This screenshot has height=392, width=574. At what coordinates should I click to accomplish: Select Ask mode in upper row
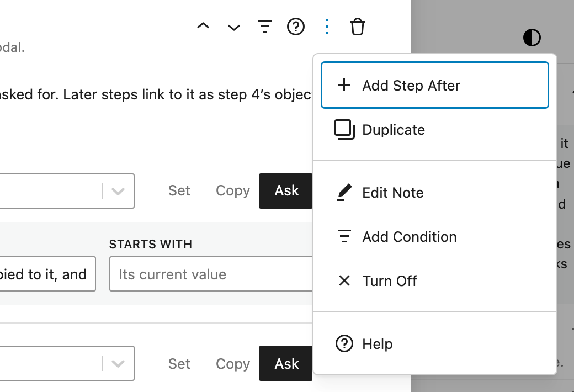pyautogui.click(x=286, y=191)
